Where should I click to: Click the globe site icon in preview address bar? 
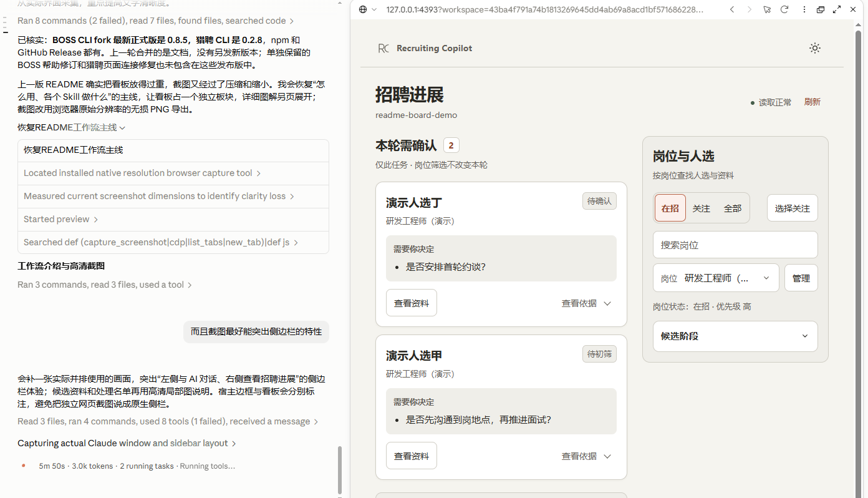click(364, 9)
